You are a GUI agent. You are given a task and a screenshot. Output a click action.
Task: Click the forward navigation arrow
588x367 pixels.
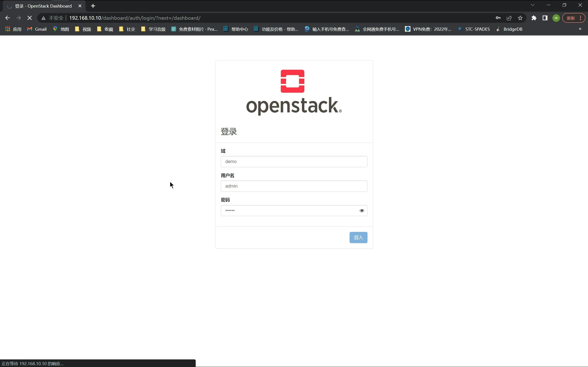coord(18,18)
